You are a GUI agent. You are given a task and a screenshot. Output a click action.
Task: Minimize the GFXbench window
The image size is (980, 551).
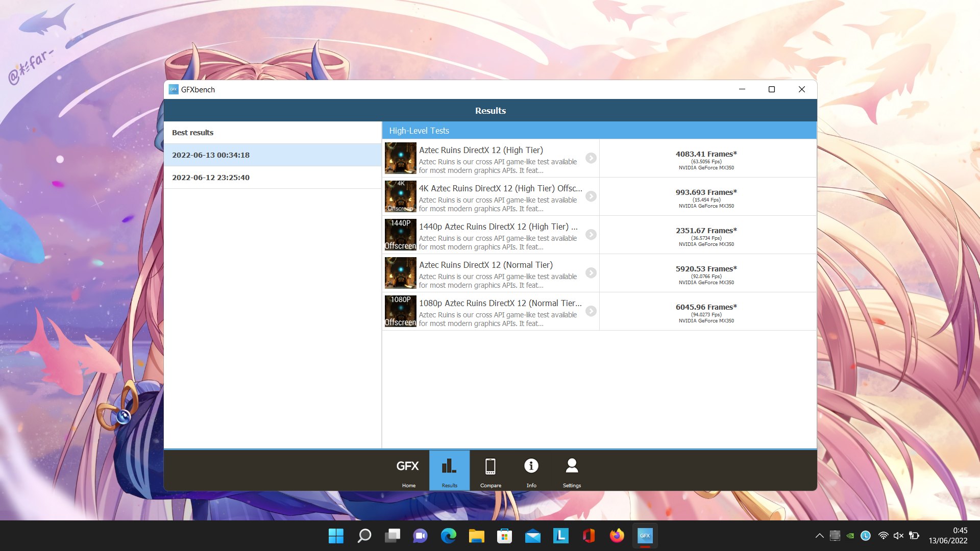[x=742, y=89]
